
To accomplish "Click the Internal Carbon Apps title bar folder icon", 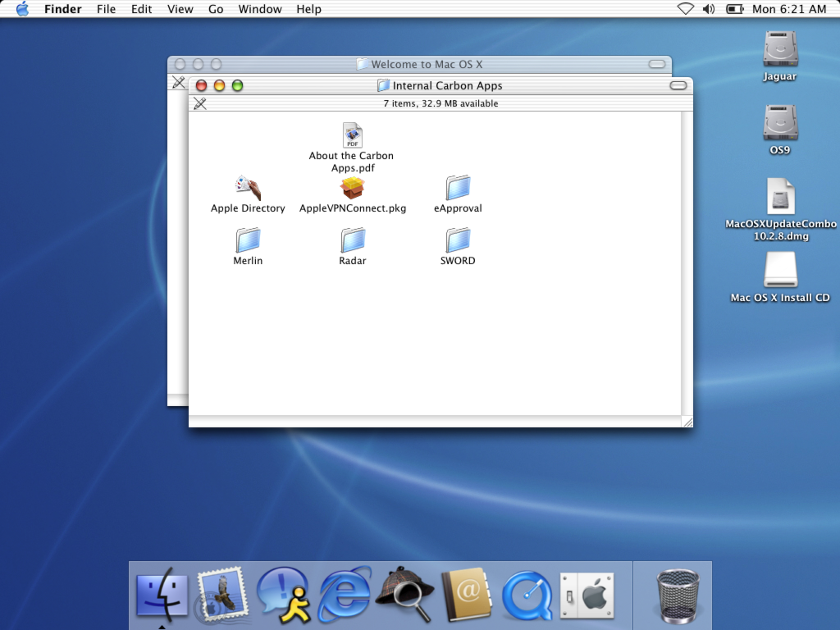I will pos(383,85).
